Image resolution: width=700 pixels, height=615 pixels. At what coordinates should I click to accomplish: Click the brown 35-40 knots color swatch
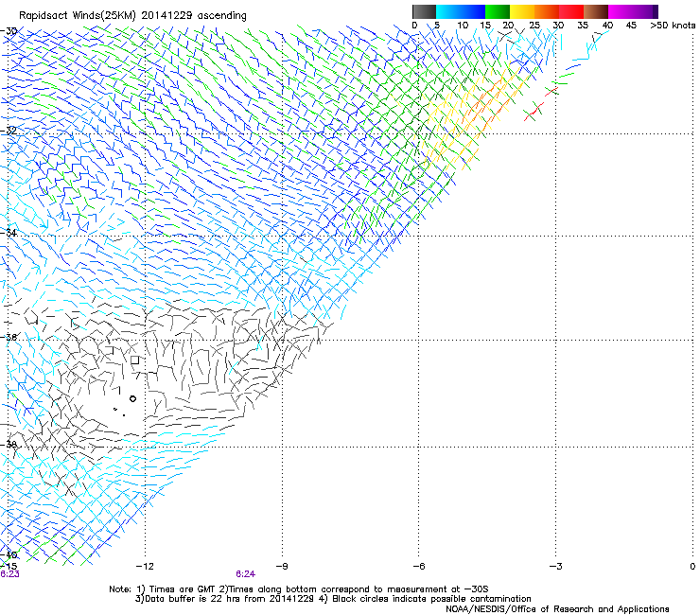[x=596, y=11]
